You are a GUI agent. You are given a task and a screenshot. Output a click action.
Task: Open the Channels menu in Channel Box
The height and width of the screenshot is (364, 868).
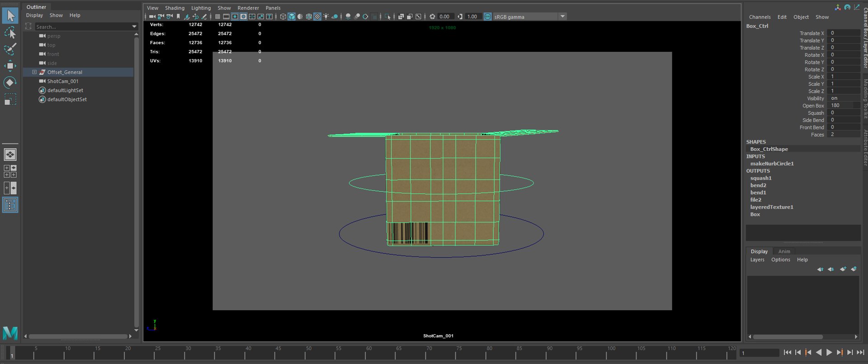coord(759,17)
